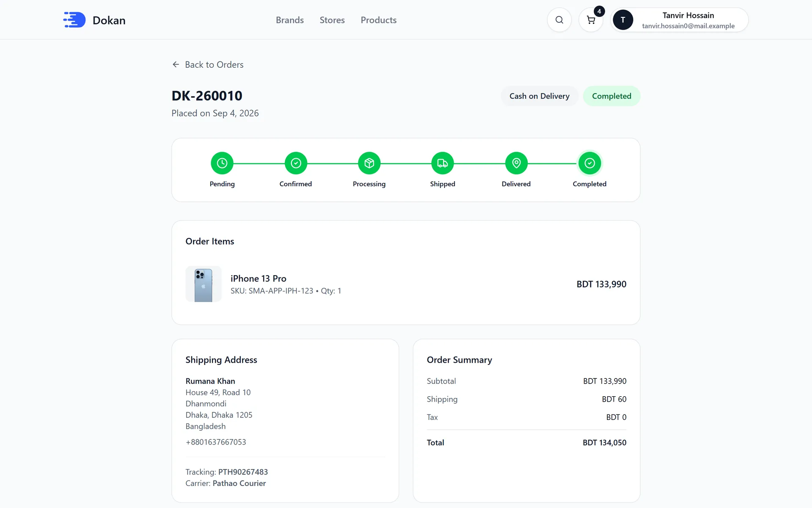Click SKU SMA-APP-IPH-123 text
Image resolution: width=812 pixels, height=508 pixels.
(272, 291)
